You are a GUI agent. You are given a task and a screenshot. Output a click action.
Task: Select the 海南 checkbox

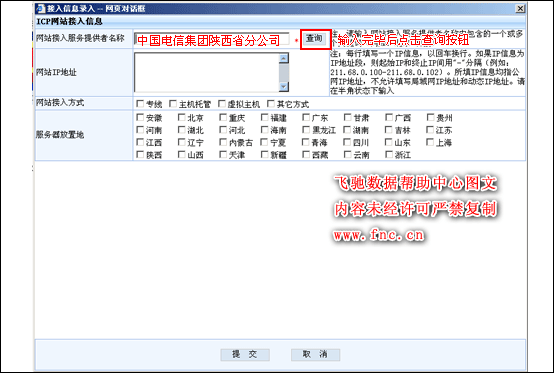click(265, 130)
